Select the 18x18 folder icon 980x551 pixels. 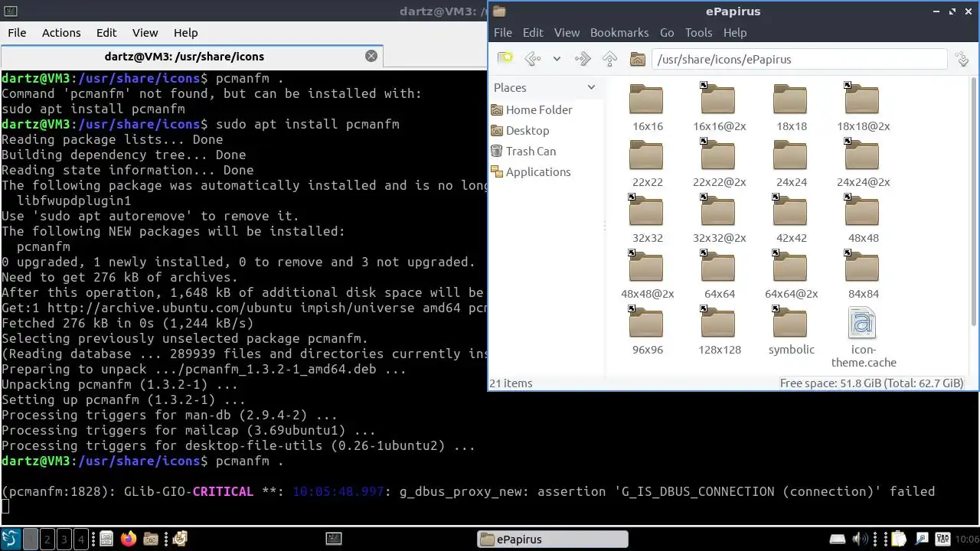click(790, 100)
